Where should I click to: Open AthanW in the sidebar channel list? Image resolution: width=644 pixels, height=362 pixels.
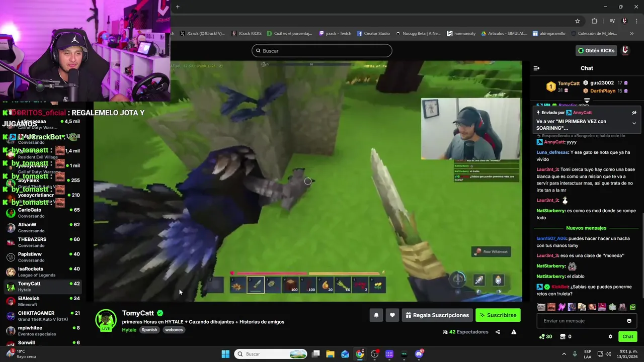pyautogui.click(x=43, y=227)
